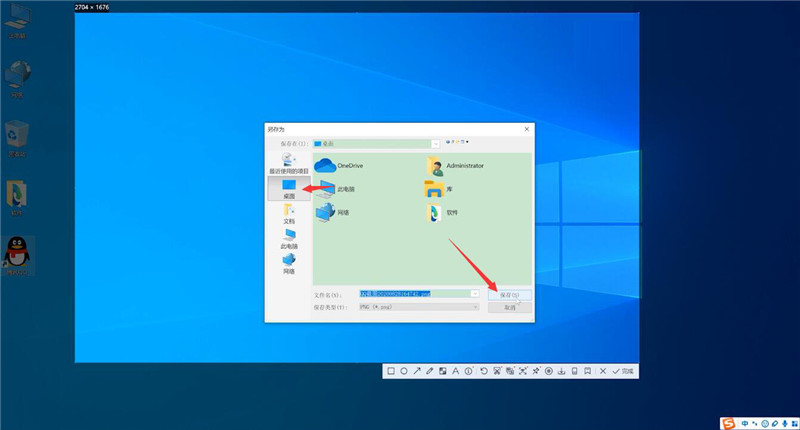The height and width of the screenshot is (430, 800).
Task: Click the Network desktop icon
Action: (x=17, y=79)
